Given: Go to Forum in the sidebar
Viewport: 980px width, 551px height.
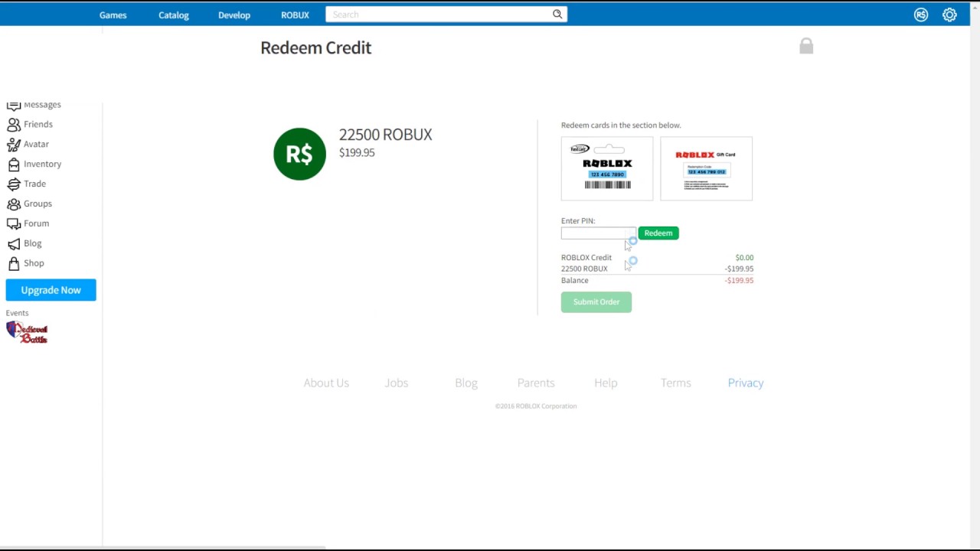Looking at the screenshot, I should pos(36,223).
